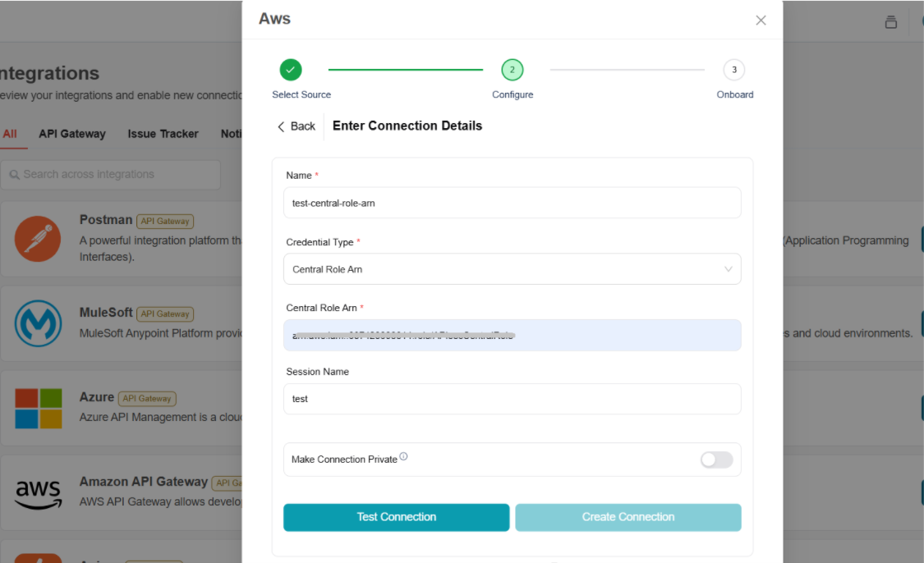Click the info icon beside Make Connection Private
Image resolution: width=924 pixels, height=563 pixels.
(x=403, y=457)
